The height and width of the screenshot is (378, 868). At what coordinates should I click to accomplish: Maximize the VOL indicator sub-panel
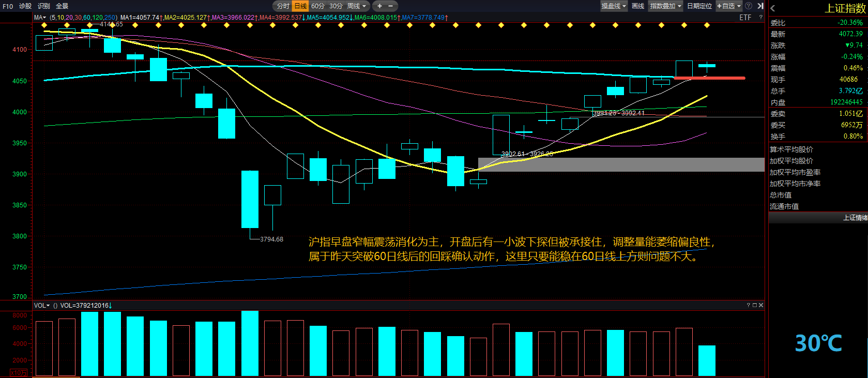tap(754, 305)
